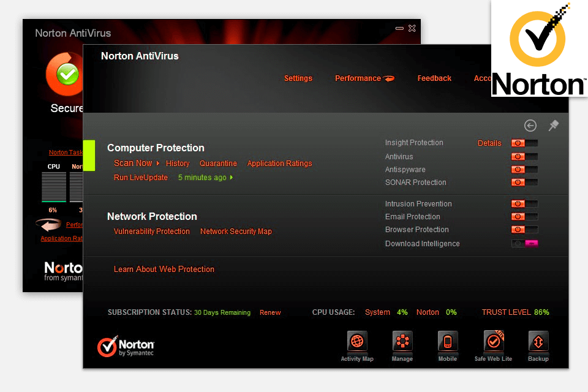This screenshot has height=392, width=588.
Task: Click Learn About Web Protection
Action: (164, 269)
